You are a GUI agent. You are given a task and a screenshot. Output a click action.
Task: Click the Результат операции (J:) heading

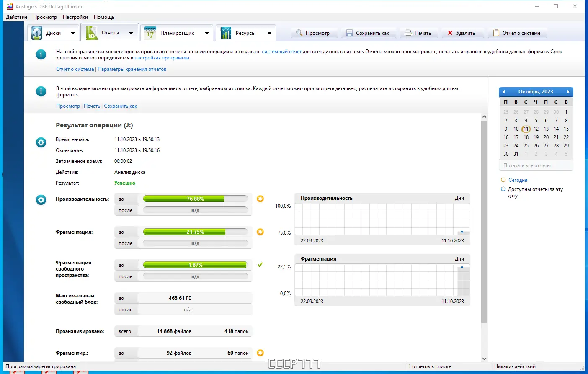tap(94, 125)
